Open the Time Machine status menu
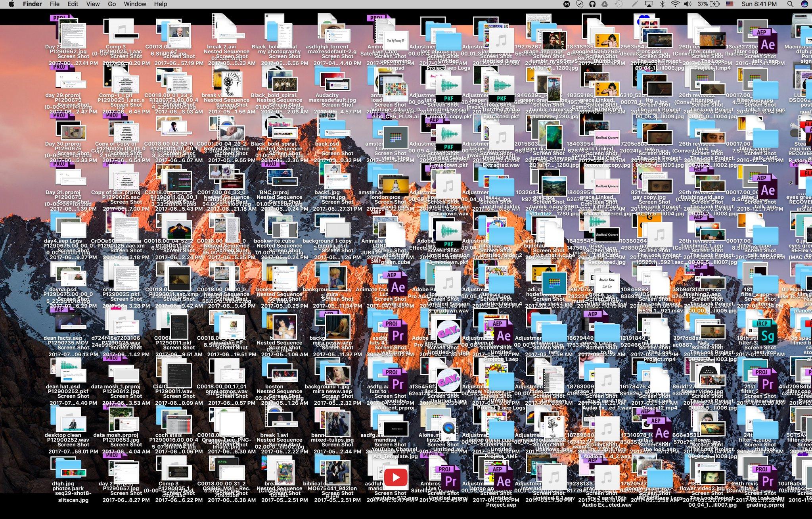 [x=619, y=4]
